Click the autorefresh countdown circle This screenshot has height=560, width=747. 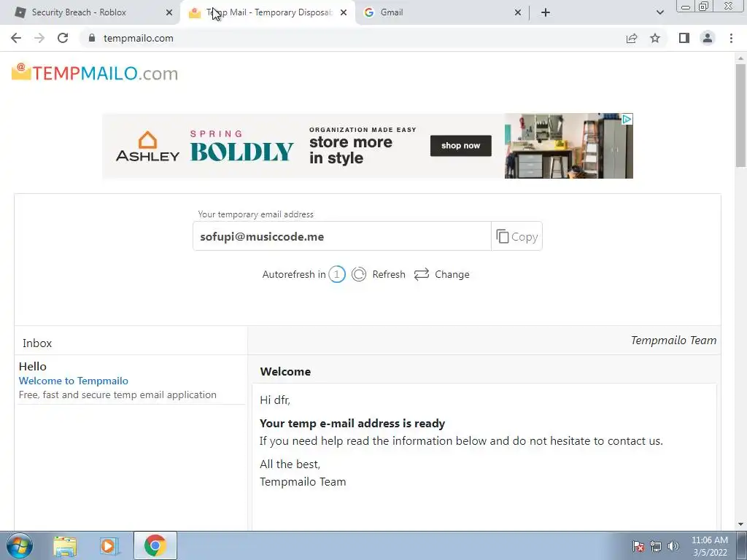tap(337, 274)
